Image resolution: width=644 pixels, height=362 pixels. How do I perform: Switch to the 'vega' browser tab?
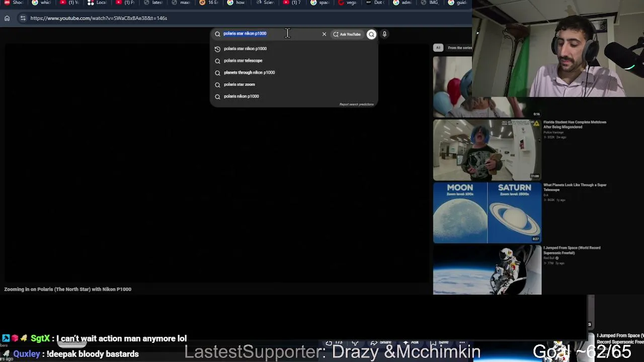coord(348,3)
